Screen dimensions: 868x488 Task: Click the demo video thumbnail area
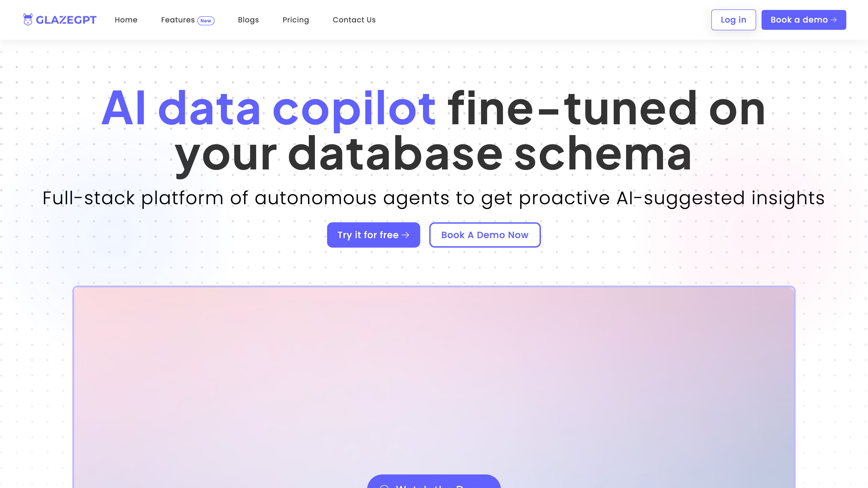tap(434, 387)
